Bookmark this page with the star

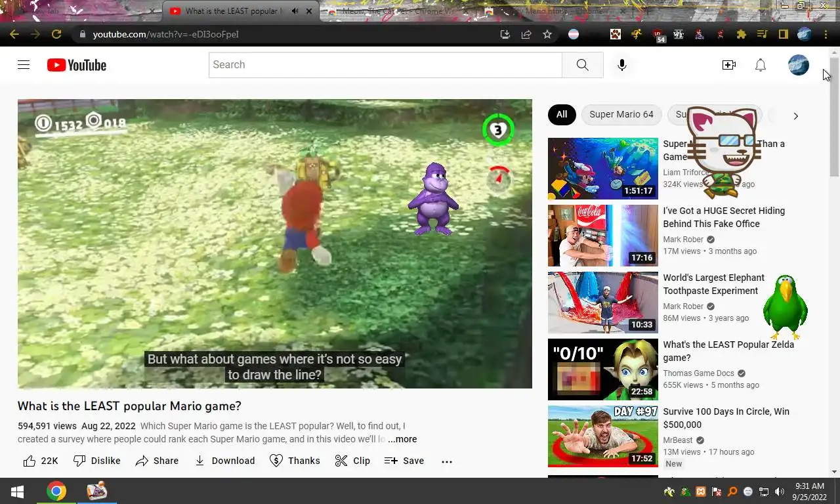point(547,34)
